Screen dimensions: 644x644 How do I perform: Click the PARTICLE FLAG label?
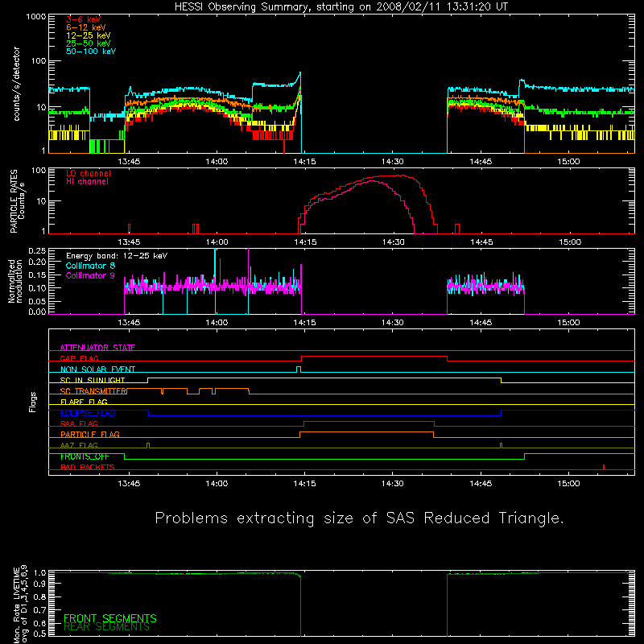point(90,434)
